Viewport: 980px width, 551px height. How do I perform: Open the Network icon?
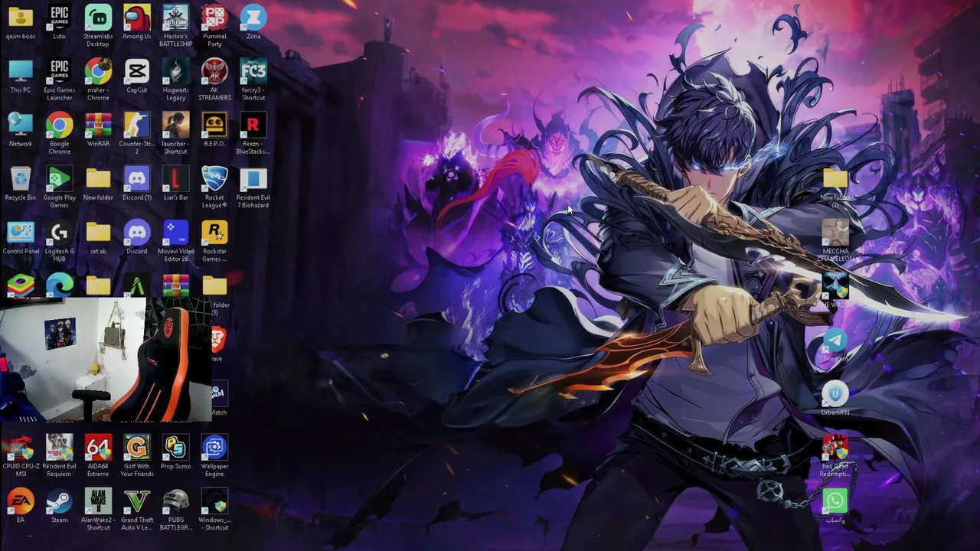21,129
